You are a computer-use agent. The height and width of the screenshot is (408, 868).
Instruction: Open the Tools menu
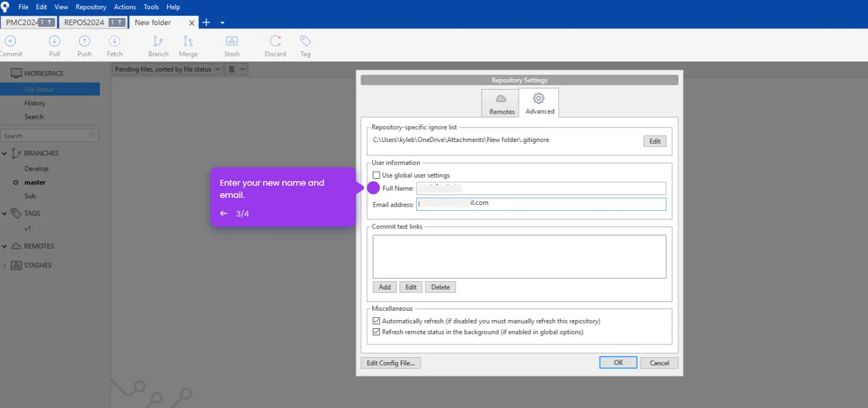[x=151, y=7]
